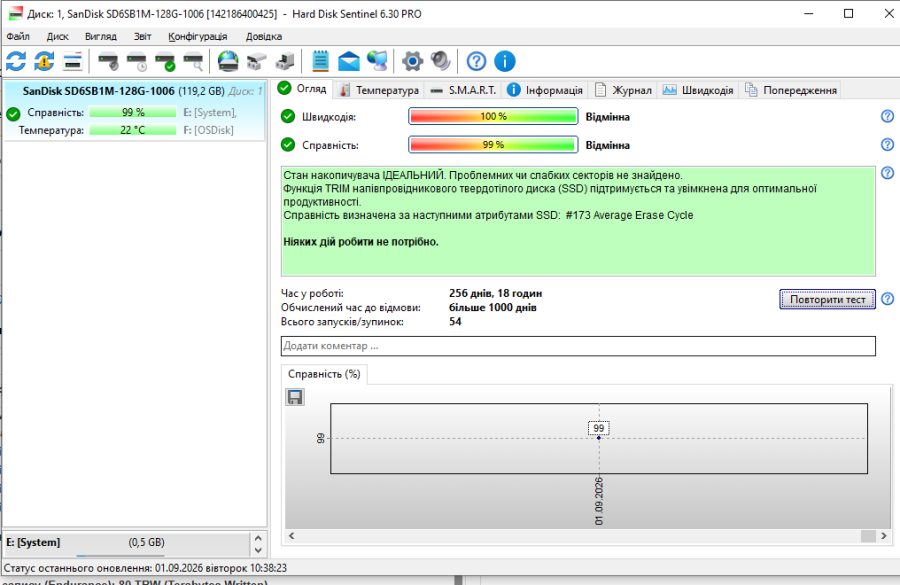900x585 pixels.
Task: Click the graph scroll left arrow
Action: 292,536
